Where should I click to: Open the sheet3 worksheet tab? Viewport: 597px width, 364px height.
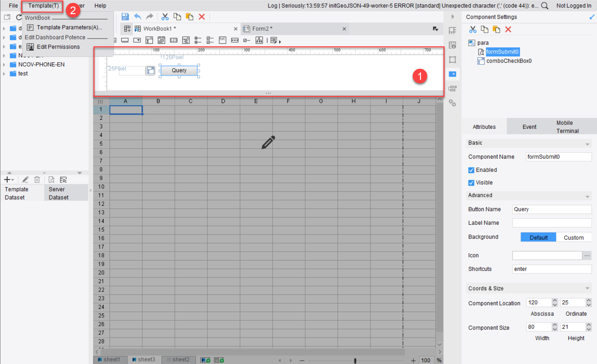144,360
